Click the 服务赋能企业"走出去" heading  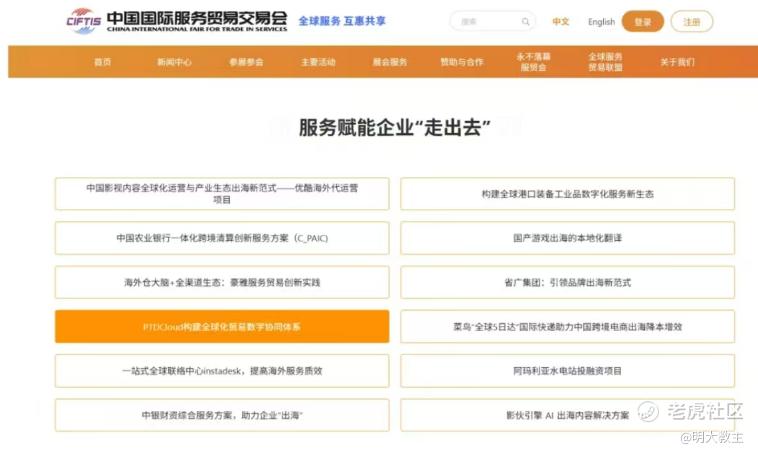pos(394,128)
